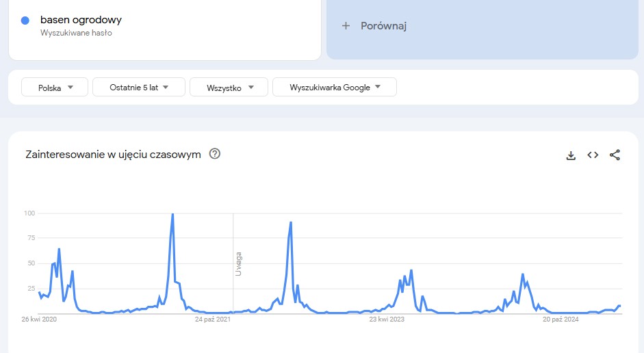The width and height of the screenshot is (644, 353).
Task: Expand the Polska country dropdown
Action: tap(55, 87)
